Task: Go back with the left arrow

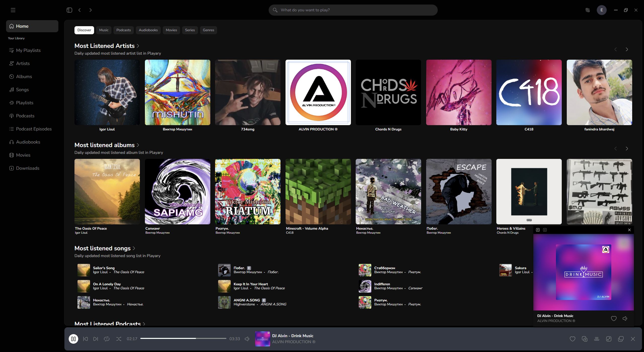Action: pos(79,10)
